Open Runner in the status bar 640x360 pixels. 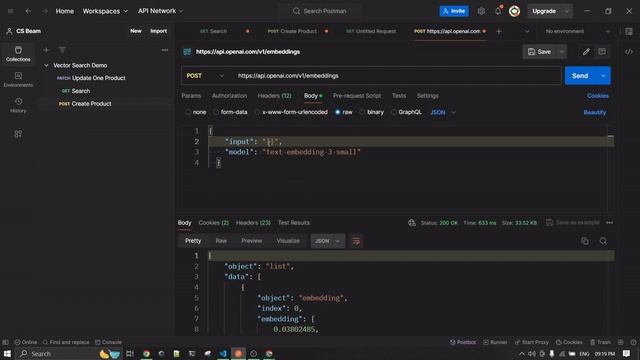(x=495, y=342)
